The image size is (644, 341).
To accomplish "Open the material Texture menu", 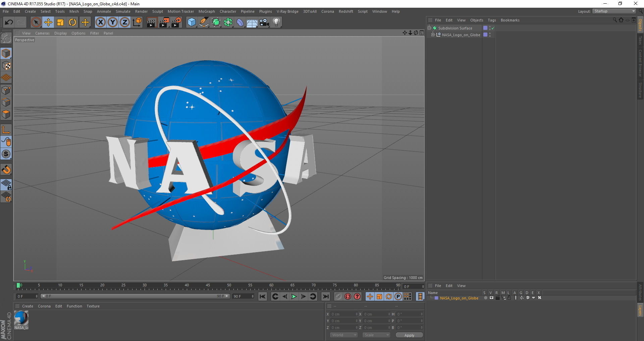I will click(x=93, y=306).
